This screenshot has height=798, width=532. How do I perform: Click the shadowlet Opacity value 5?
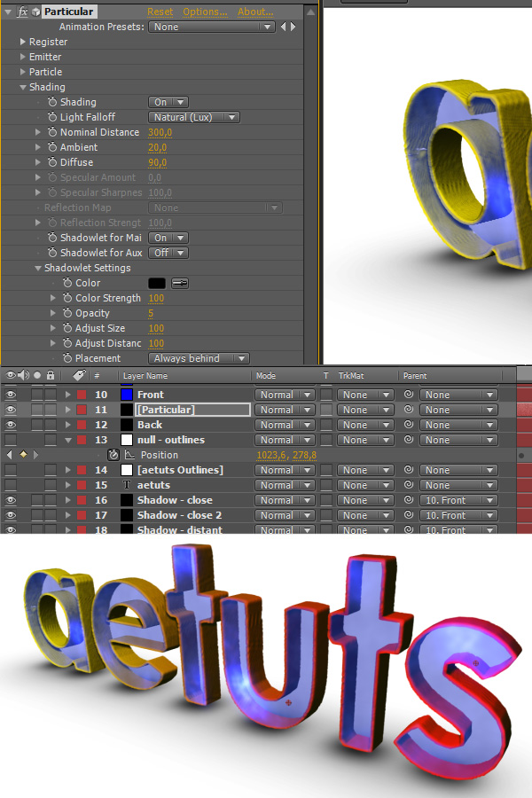pos(151,314)
